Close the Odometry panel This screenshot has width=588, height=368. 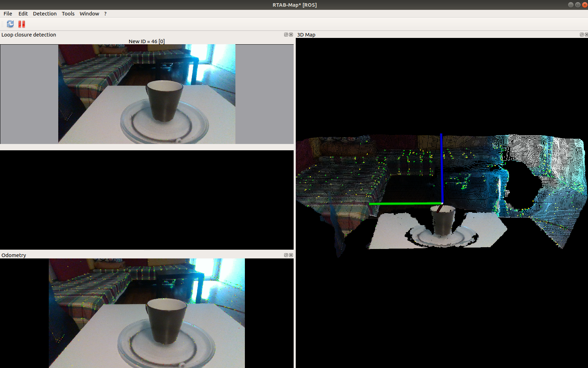tap(291, 255)
